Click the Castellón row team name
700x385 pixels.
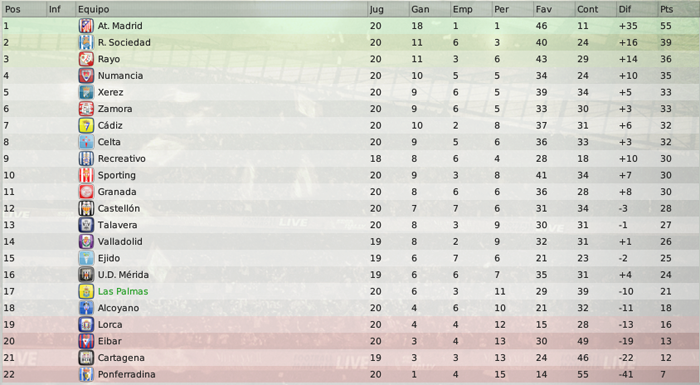(119, 208)
